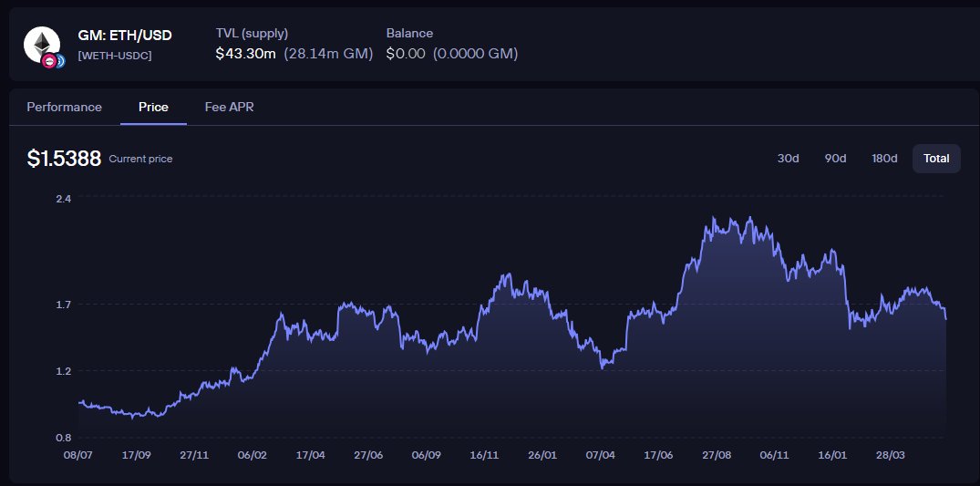Switch to the Fee APR tab
Screen dimensions: 980x486
(x=230, y=107)
